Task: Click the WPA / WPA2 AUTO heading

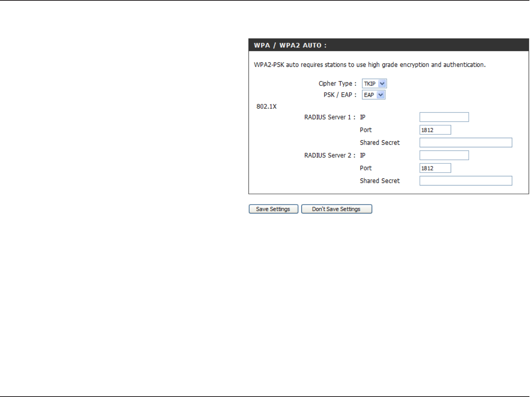Action: point(290,45)
